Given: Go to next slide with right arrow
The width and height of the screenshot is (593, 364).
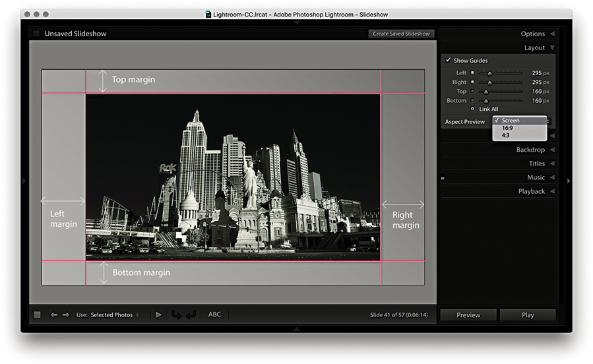Looking at the screenshot, I should click(66, 315).
